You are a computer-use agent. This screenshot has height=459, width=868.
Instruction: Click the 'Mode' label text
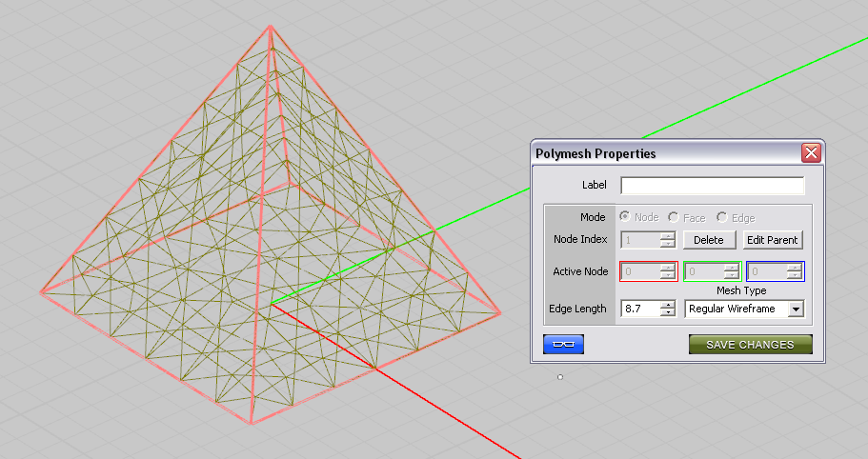(x=593, y=217)
